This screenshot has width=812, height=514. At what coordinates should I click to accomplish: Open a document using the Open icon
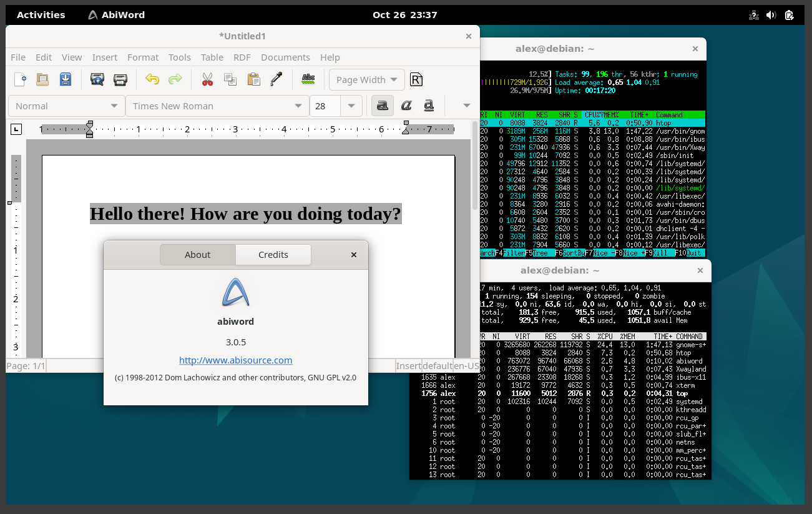pyautogui.click(x=42, y=79)
